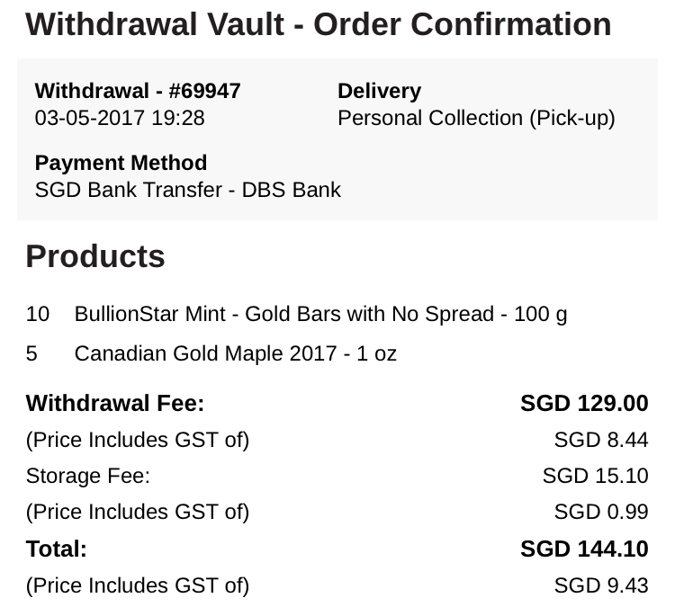The height and width of the screenshot is (616, 675).
Task: Select withdrawal fee amount SGD 129.00
Action: [x=584, y=404]
